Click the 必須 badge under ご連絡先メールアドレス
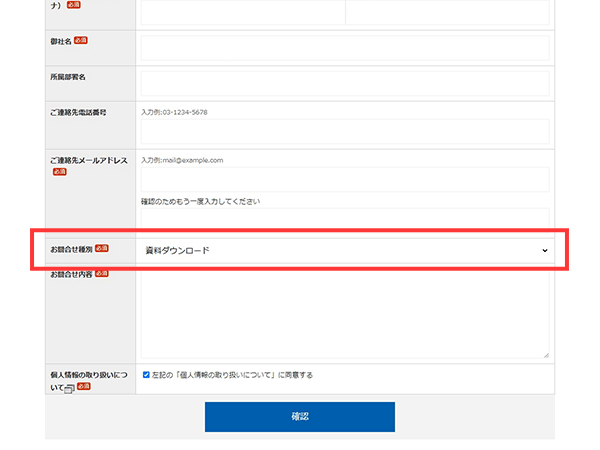Screen dimensions: 600x450 point(59,172)
